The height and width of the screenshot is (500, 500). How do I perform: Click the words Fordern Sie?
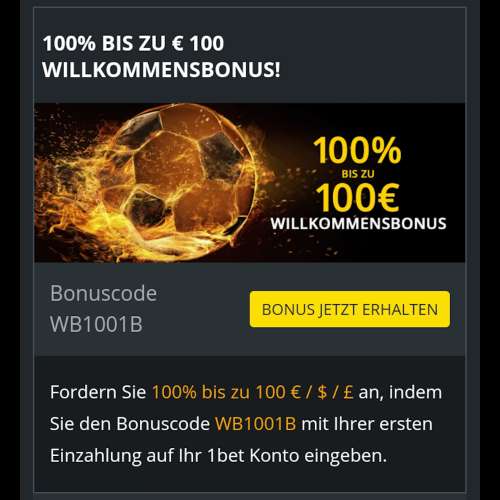[x=98, y=392]
